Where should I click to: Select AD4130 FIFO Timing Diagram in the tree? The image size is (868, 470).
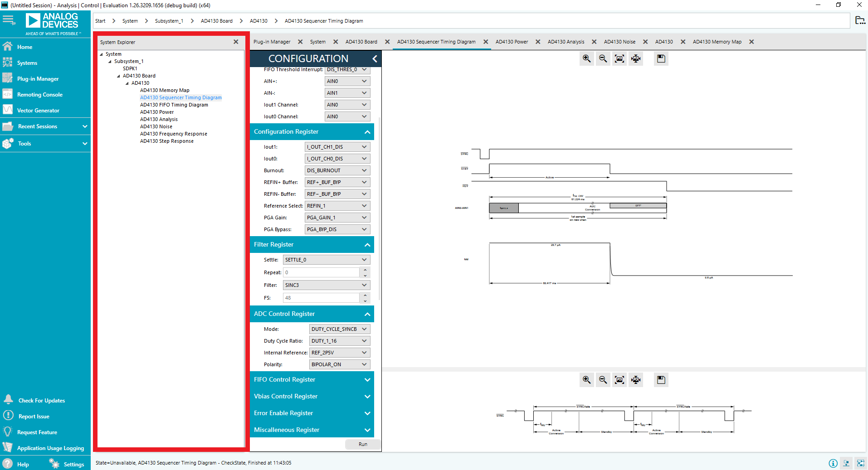point(174,105)
